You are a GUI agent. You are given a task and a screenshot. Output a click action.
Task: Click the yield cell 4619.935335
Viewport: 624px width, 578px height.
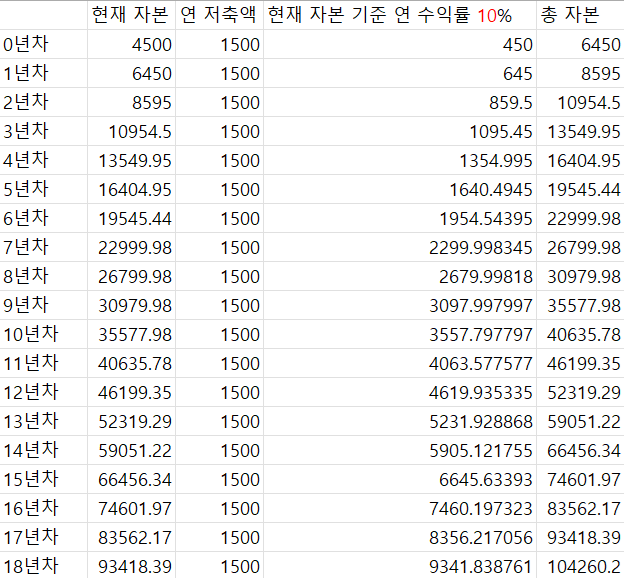[400, 393]
